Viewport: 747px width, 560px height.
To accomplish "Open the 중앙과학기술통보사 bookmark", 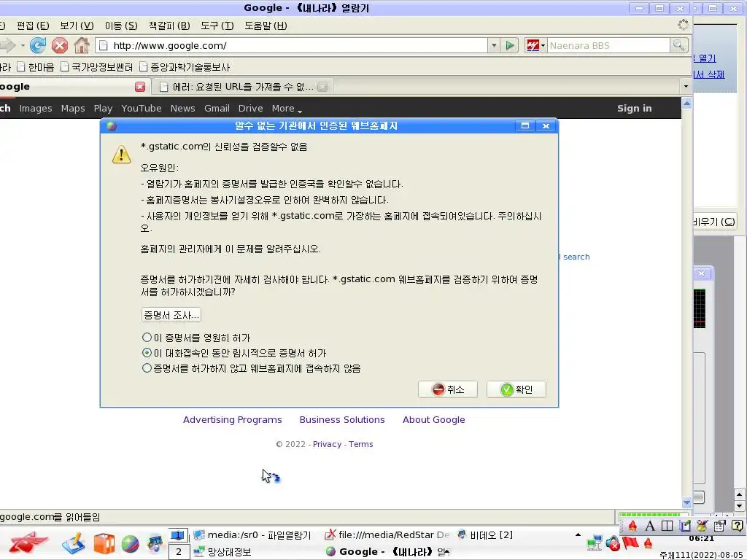I will 185,67.
